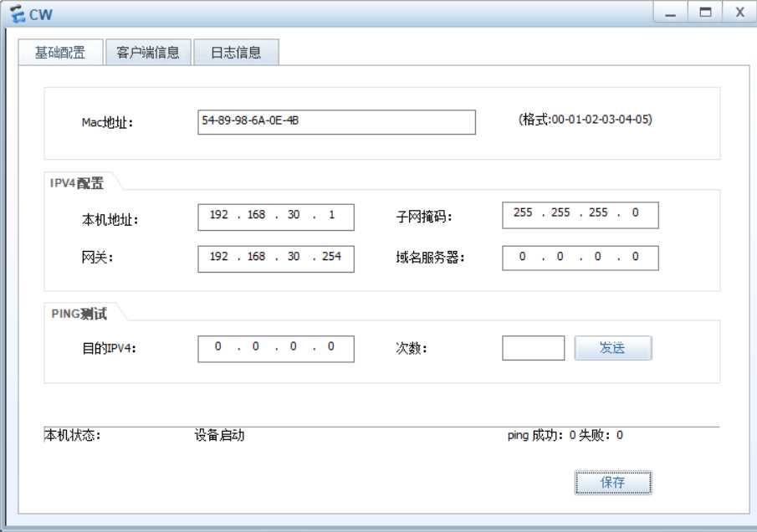Image resolution: width=757 pixels, height=532 pixels.
Task: Close the CW window
Action: pos(739,12)
